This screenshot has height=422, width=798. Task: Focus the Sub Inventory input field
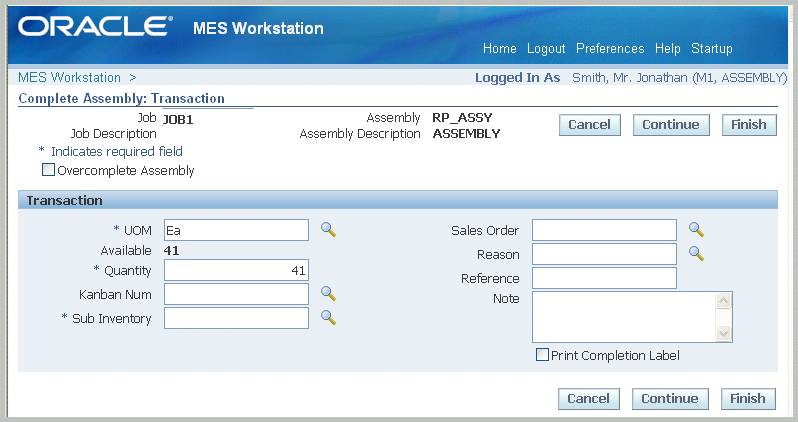[x=236, y=318]
